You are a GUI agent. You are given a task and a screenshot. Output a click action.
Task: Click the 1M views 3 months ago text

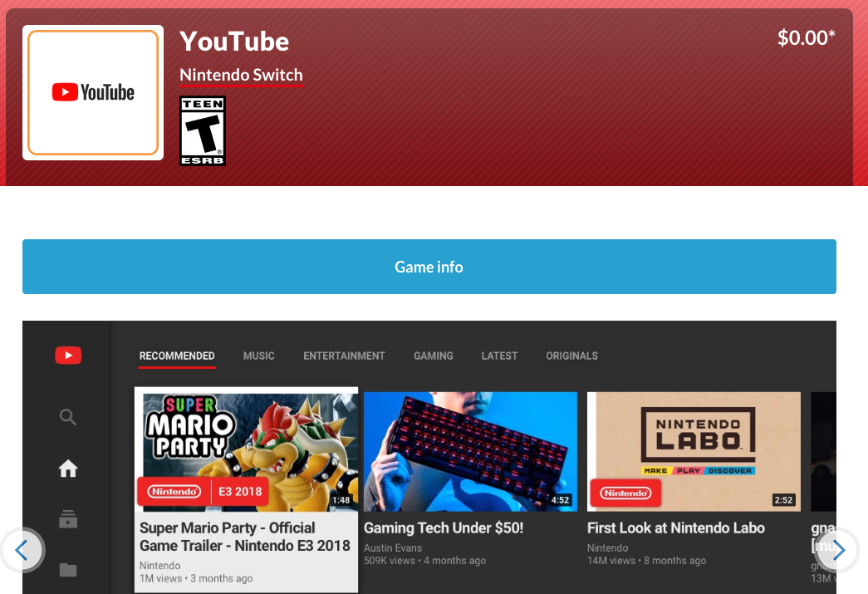click(196, 578)
